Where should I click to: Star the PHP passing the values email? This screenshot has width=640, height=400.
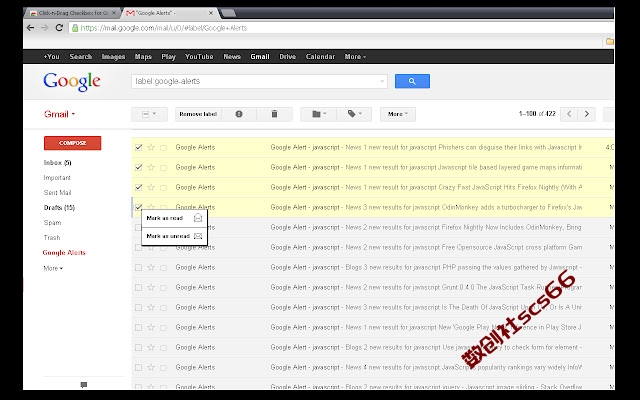pyautogui.click(x=151, y=267)
